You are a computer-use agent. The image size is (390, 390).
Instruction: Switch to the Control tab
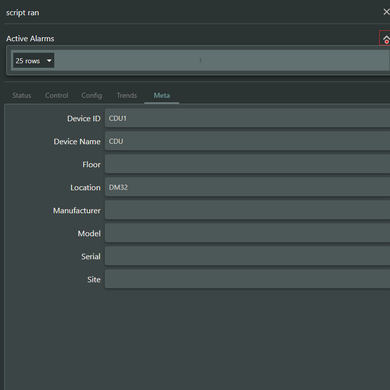pos(56,95)
